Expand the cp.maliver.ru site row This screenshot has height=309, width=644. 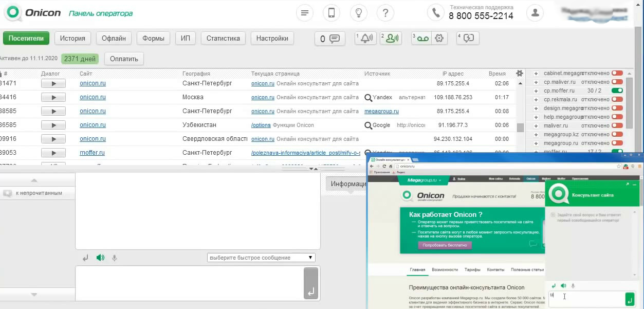click(x=536, y=82)
